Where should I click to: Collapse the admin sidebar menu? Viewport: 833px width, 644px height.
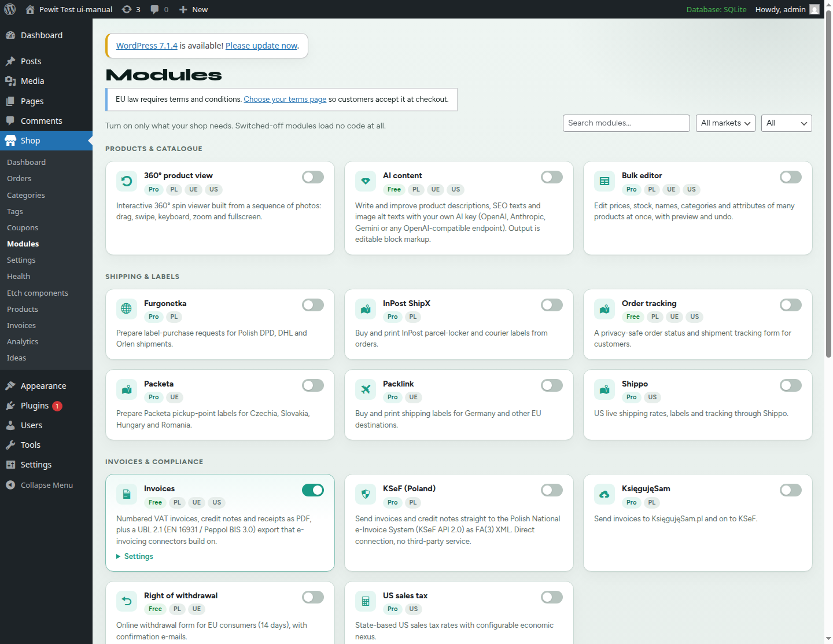tap(46, 485)
